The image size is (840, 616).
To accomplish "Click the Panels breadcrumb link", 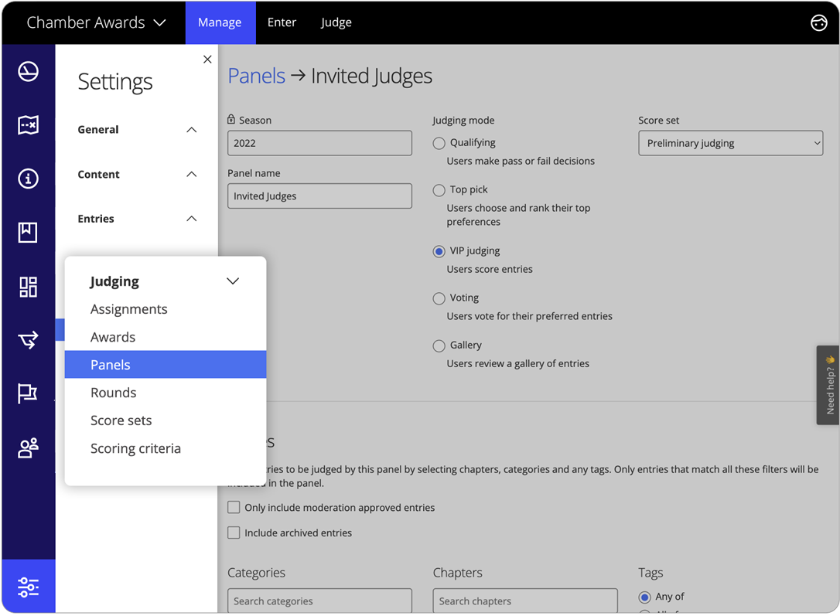I will coord(256,76).
